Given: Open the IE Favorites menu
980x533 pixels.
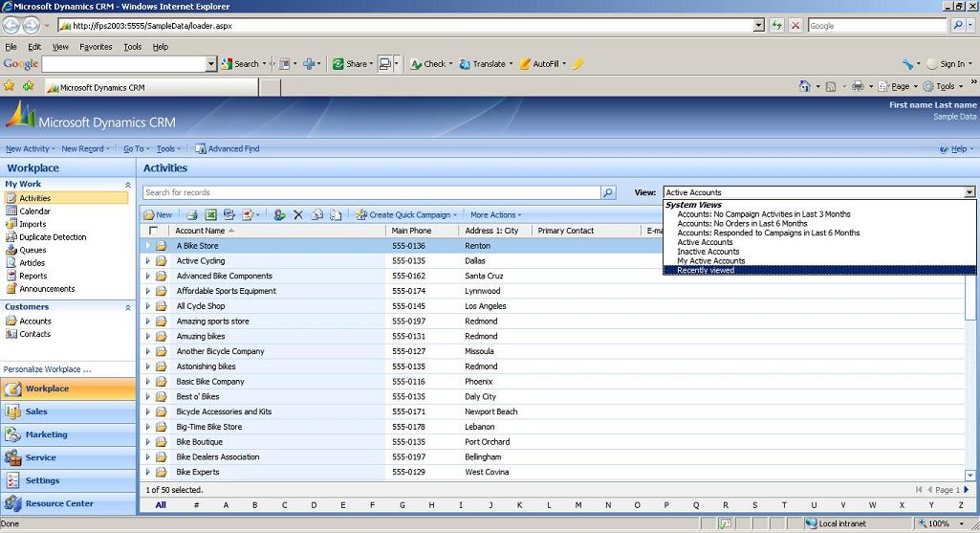Looking at the screenshot, I should 96,47.
